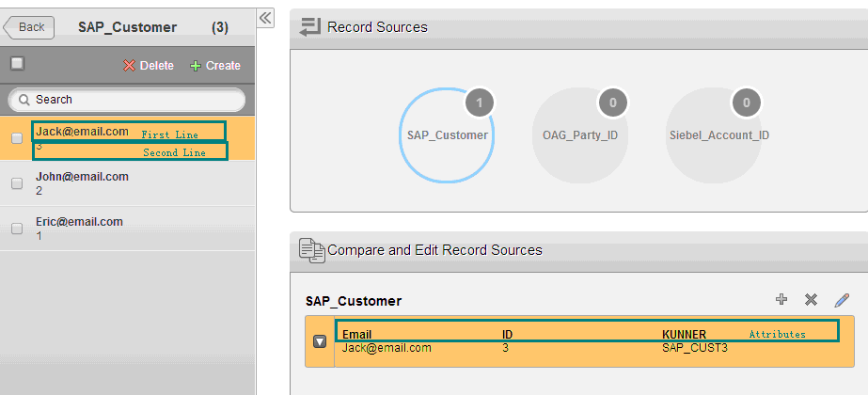Click the remove record X icon
Screen dimensions: 868x395
(x=811, y=300)
